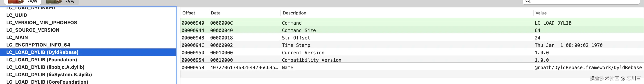Open LC_LOAD_DYLIB (libobjc.A.dylib) entry
The image size is (644, 84).
coord(45,67)
